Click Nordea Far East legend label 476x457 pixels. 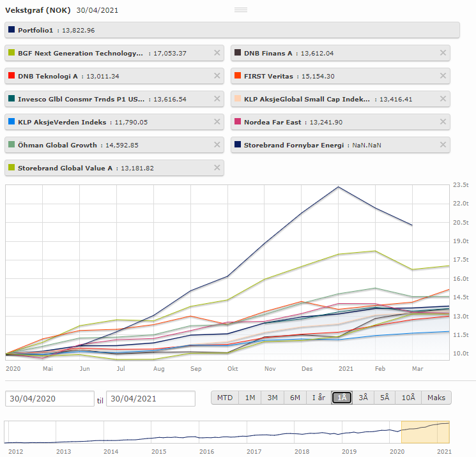coord(272,122)
